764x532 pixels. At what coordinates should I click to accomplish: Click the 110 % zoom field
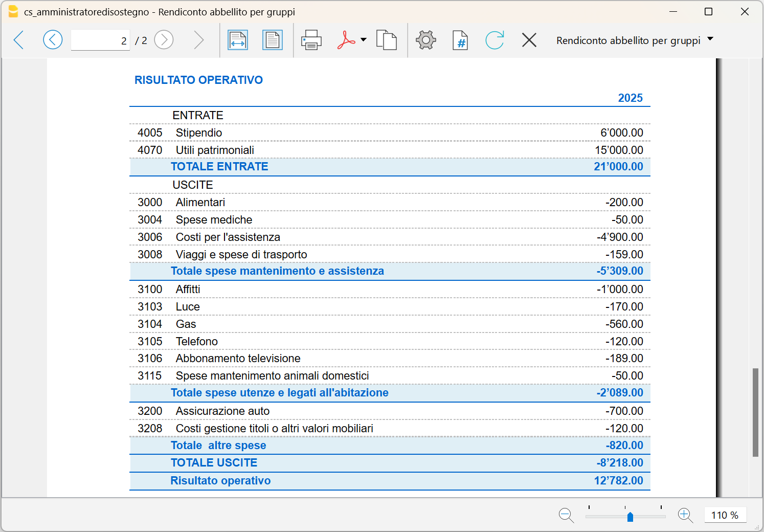coord(725,515)
